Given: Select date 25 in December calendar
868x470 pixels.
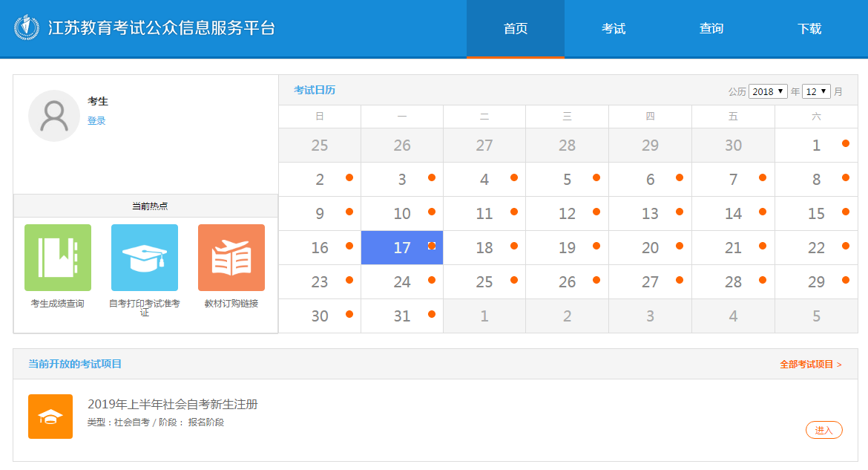Looking at the screenshot, I should tap(484, 282).
